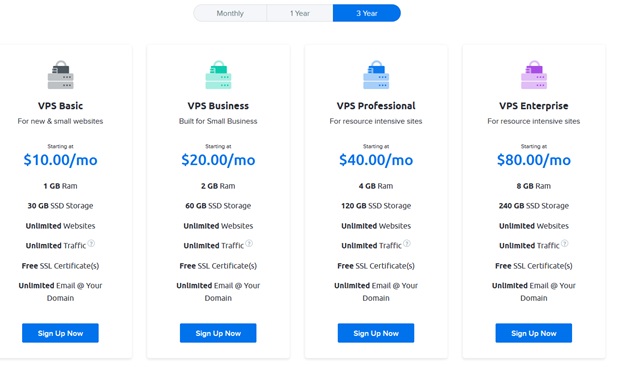Sign up for the VPS Professional plan
The width and height of the screenshot is (619, 372).
(376, 333)
